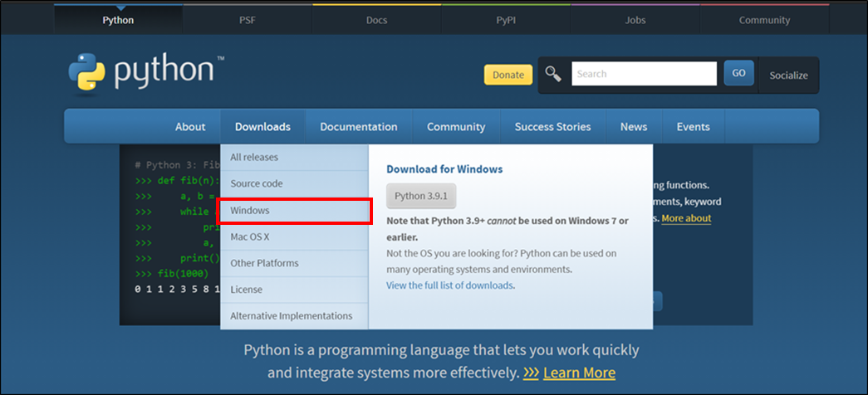Select Windows in Downloads menu
Image resolution: width=868 pixels, height=395 pixels.
click(294, 211)
